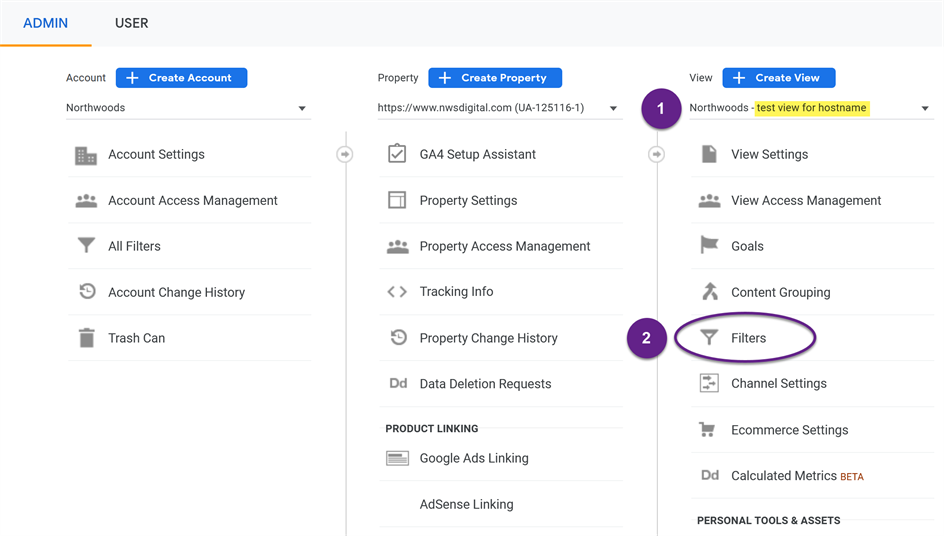Switch to the ADMIN tab
The image size is (944, 536).
point(46,23)
